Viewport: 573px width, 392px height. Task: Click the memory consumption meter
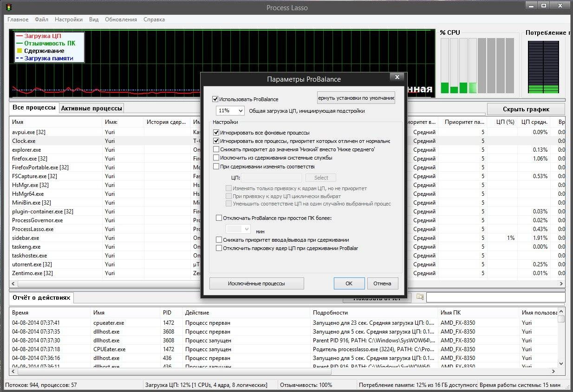tap(543, 67)
